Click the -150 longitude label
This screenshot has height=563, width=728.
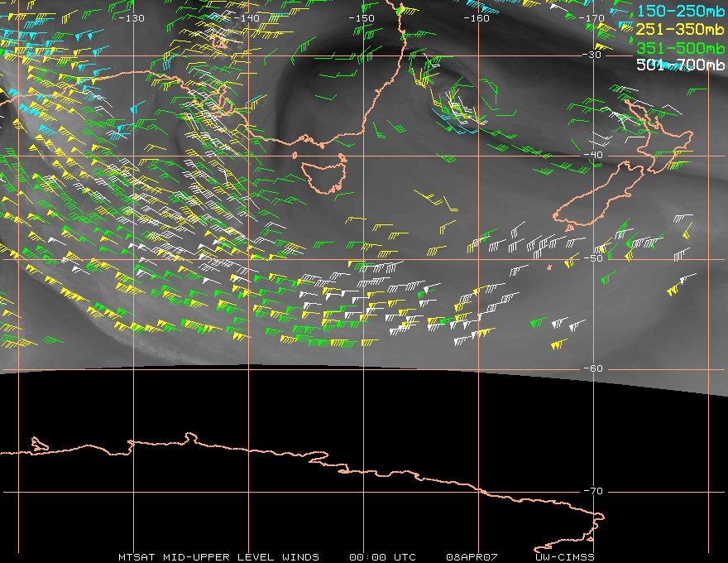coord(362,18)
